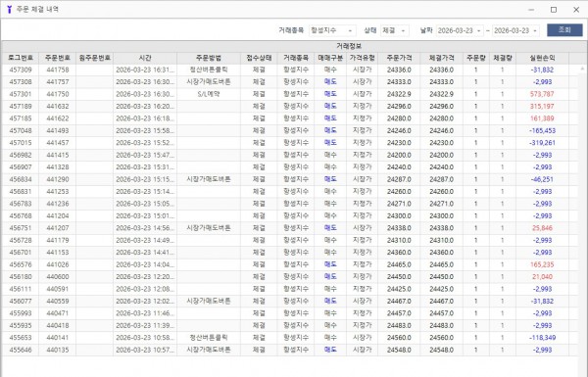This screenshot has width=588, height=377.
Task: Open the start date 2026-03-23 picker
Action: tap(460, 30)
